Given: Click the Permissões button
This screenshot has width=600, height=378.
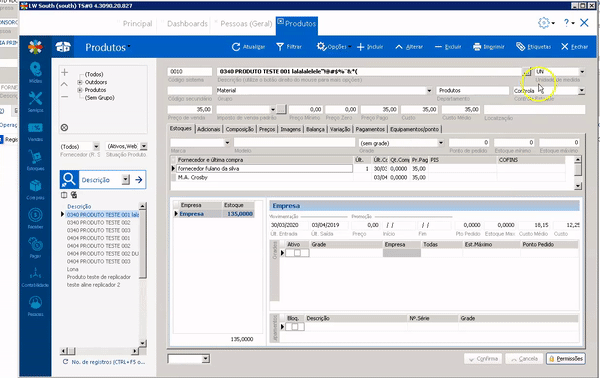Looking at the screenshot, I should [x=566, y=359].
